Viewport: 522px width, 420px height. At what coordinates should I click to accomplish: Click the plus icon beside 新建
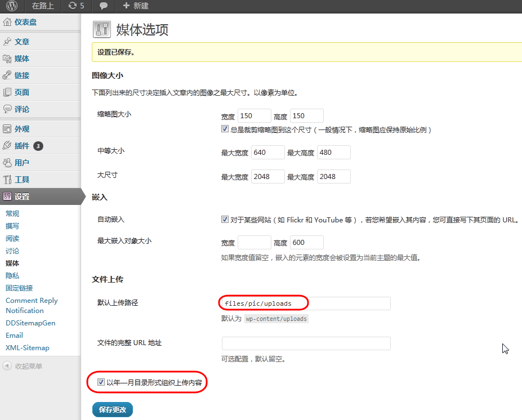click(126, 6)
